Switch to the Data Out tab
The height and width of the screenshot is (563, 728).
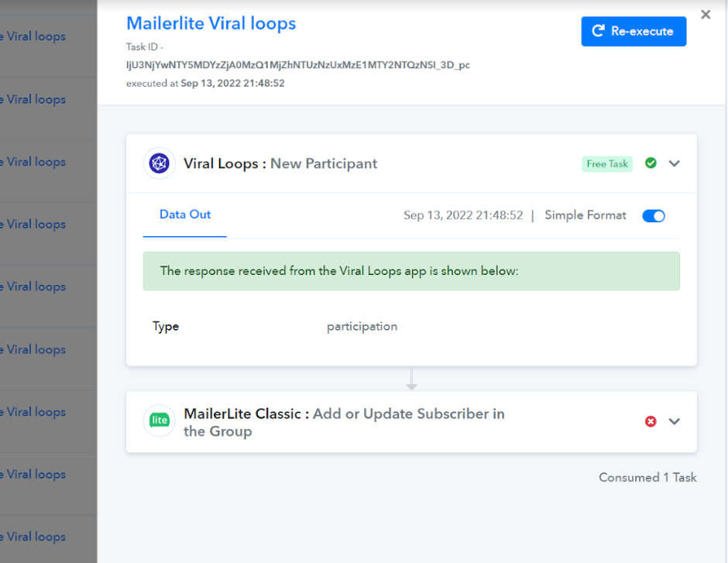[x=185, y=215]
